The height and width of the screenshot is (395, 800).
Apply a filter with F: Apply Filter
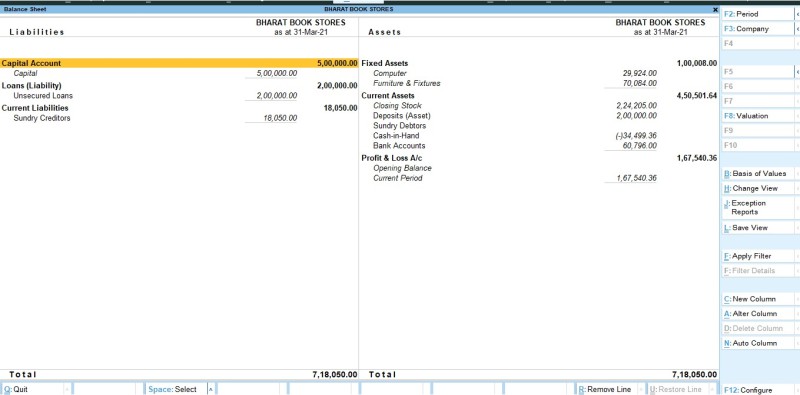(758, 256)
